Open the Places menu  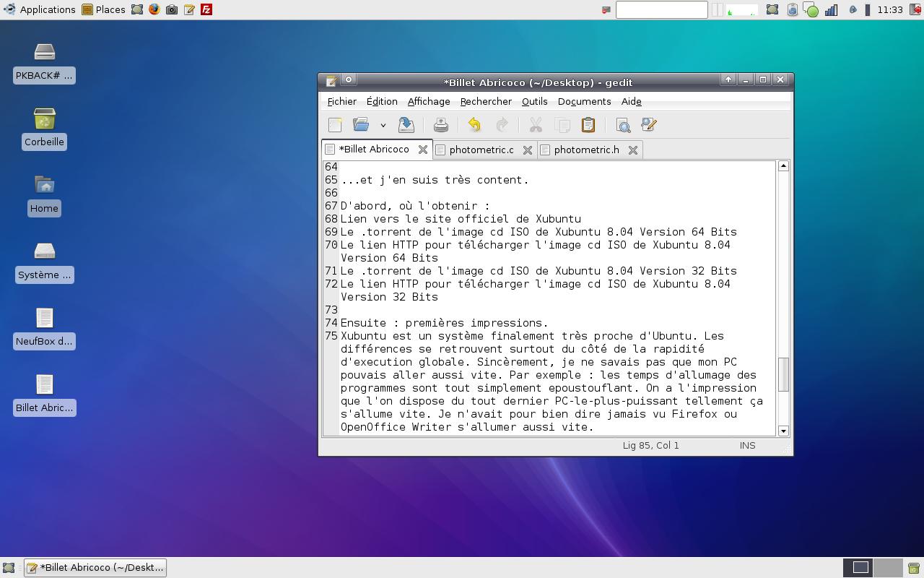coord(103,9)
